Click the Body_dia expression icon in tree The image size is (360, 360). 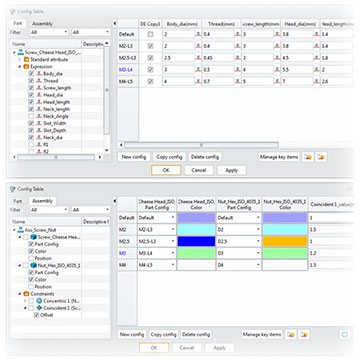(x=39, y=74)
